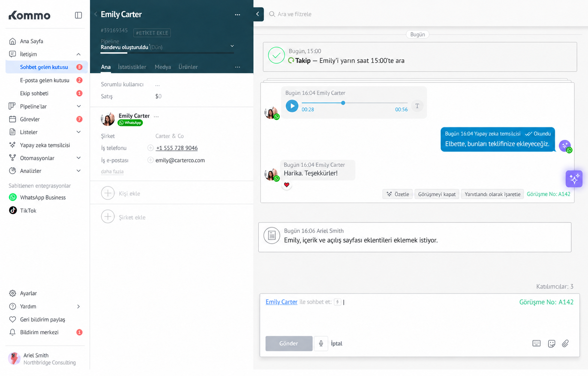Click phone number +1 555 728 9046

[x=177, y=148]
